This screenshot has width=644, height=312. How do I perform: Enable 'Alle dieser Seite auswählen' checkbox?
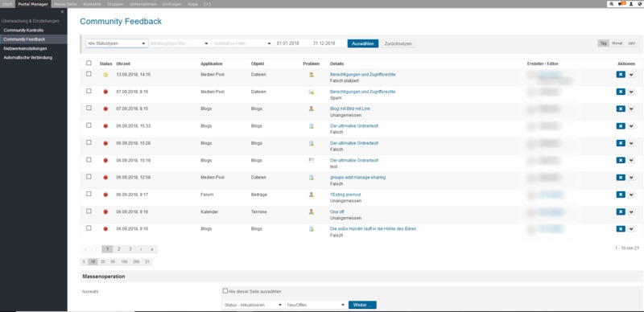pos(225,291)
